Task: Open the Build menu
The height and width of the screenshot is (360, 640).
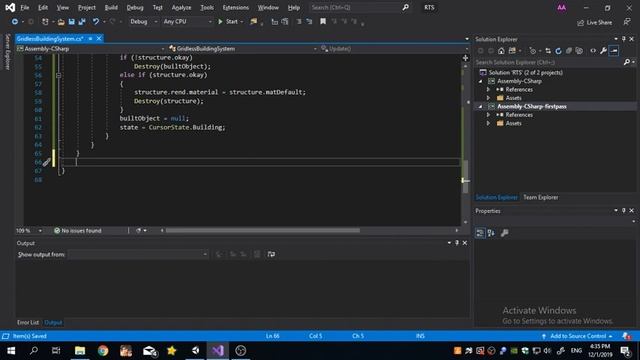Action: (x=111, y=7)
